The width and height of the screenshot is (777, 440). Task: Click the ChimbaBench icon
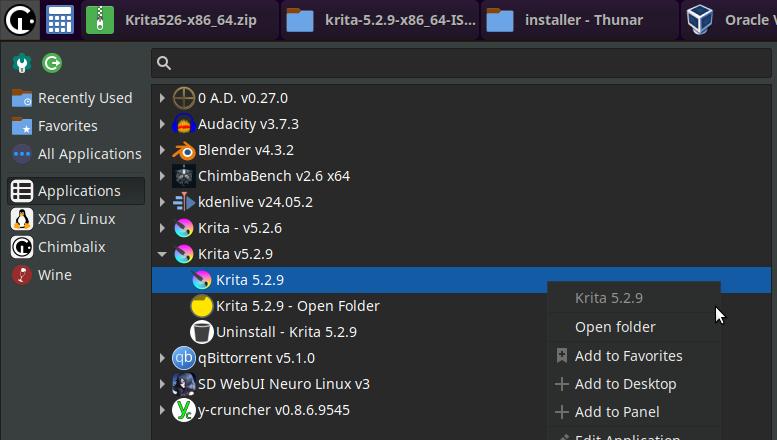pos(183,176)
